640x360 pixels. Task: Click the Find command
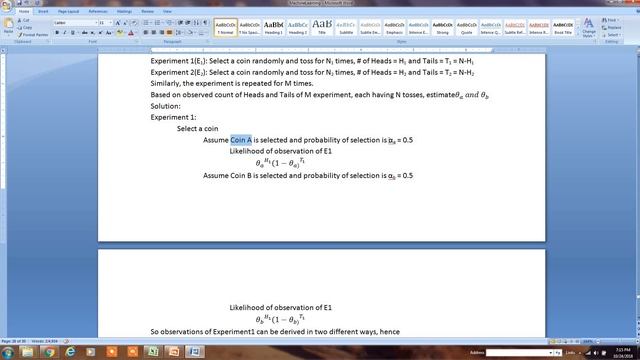point(611,20)
